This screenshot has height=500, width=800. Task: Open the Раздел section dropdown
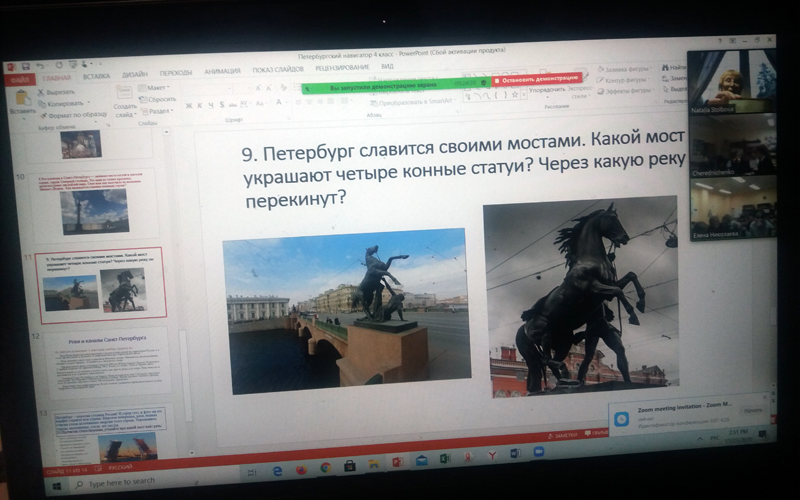click(x=157, y=111)
